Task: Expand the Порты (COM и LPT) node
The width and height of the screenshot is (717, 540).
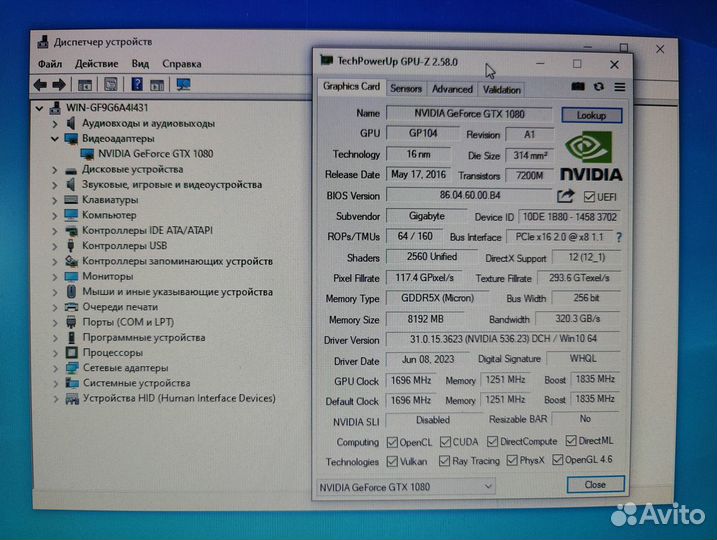Action: (x=55, y=322)
